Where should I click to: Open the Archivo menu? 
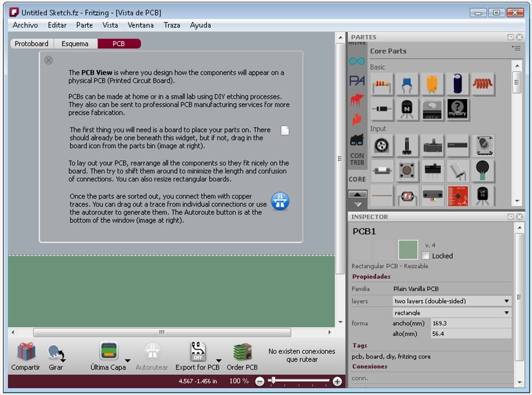pyautogui.click(x=25, y=25)
